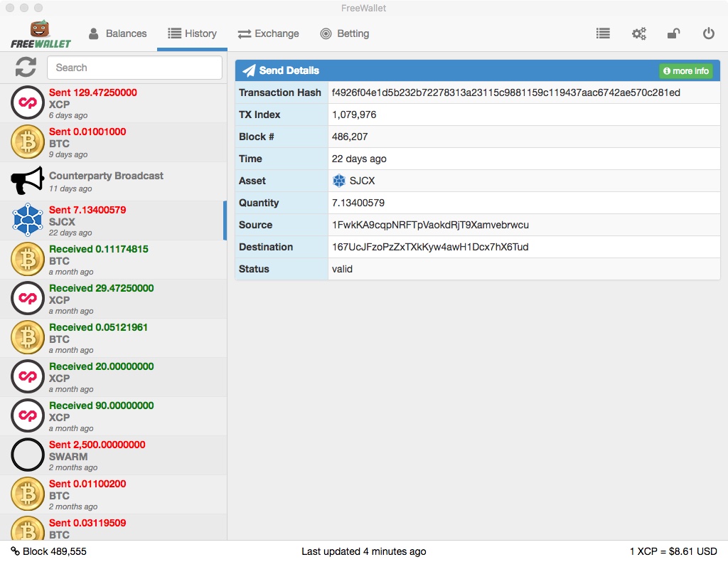Click the Last updated 4 minutes ago text
Image resolution: width=728 pixels, height=562 pixels.
coord(363,551)
